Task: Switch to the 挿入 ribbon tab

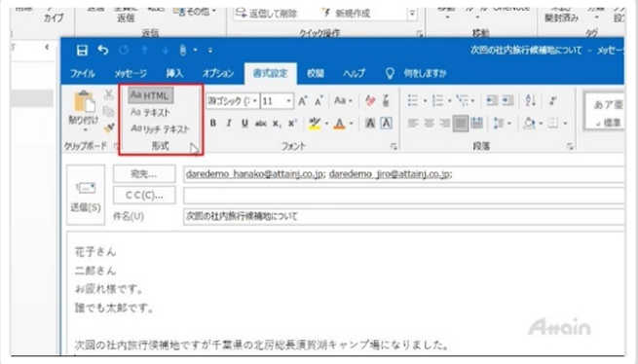Action: 174,74
